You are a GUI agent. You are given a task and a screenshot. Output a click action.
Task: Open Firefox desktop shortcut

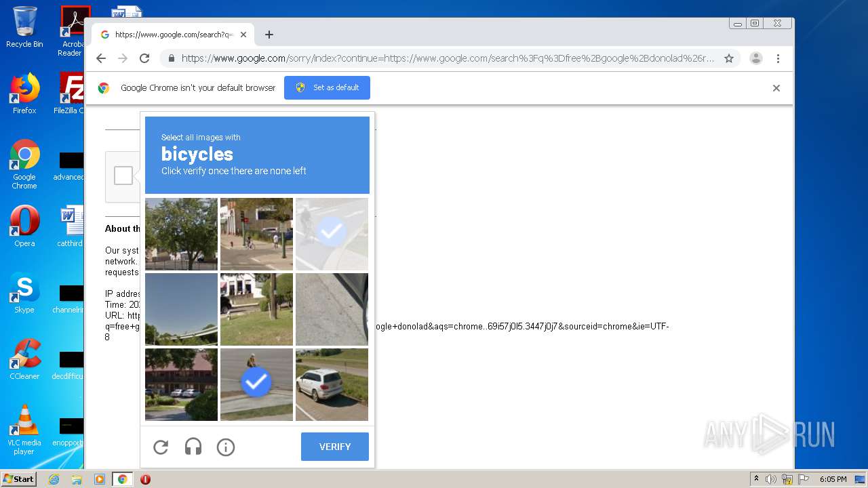[x=24, y=94]
